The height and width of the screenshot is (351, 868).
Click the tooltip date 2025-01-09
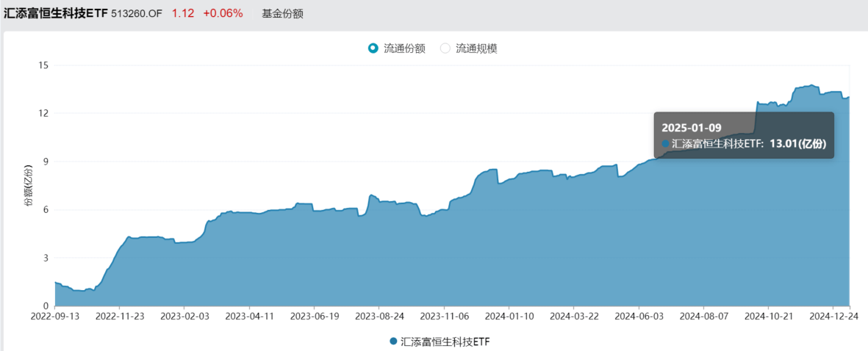pyautogui.click(x=692, y=128)
